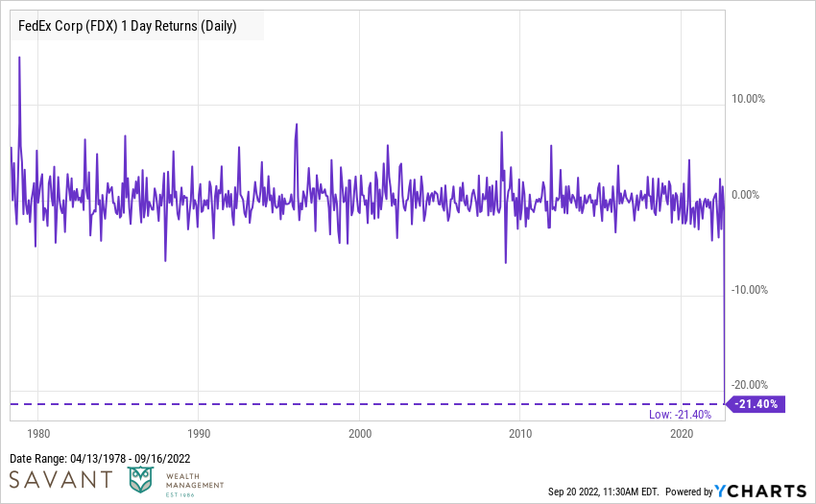816x504 pixels.
Task: Click the SAVANT wordmark
Action: click(x=60, y=480)
